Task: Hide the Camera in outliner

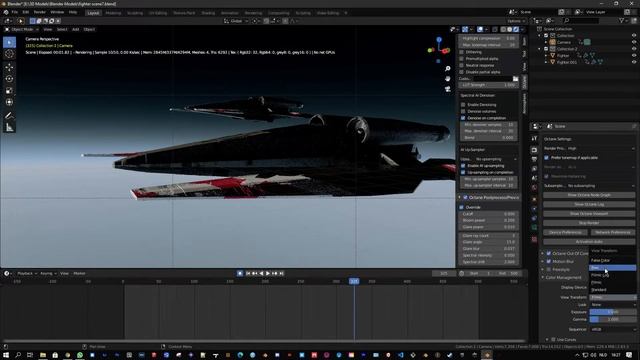Action: pos(634,42)
